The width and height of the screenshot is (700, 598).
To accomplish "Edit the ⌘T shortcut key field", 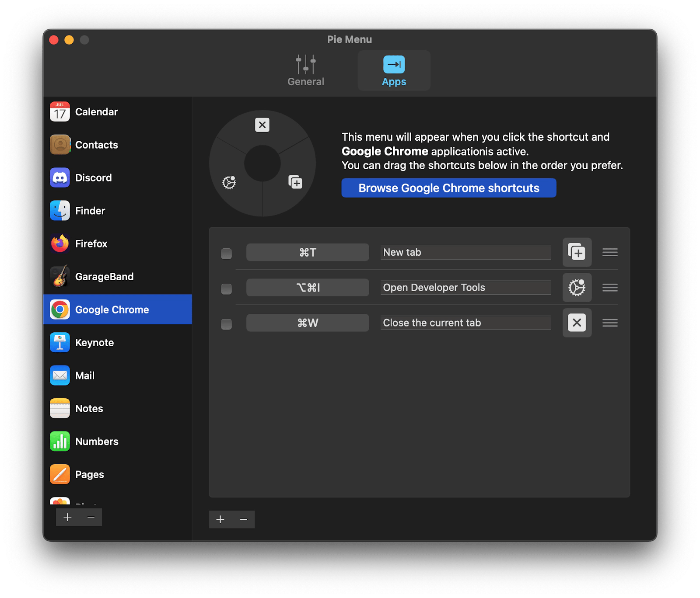I will pyautogui.click(x=308, y=252).
